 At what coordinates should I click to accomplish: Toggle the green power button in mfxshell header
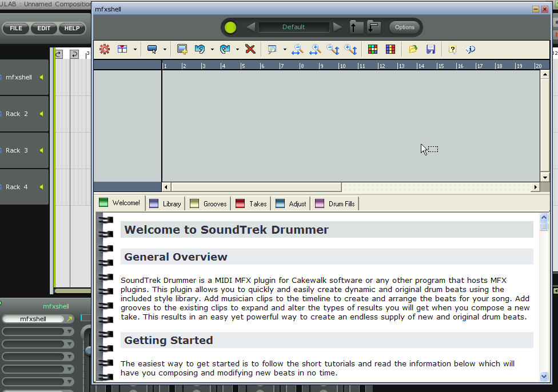tap(230, 27)
